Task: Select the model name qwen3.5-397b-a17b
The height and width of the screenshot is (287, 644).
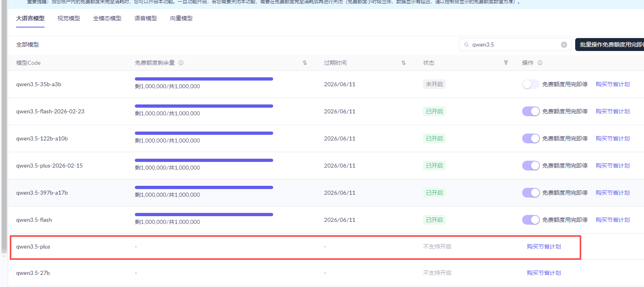Action: [x=42, y=193]
